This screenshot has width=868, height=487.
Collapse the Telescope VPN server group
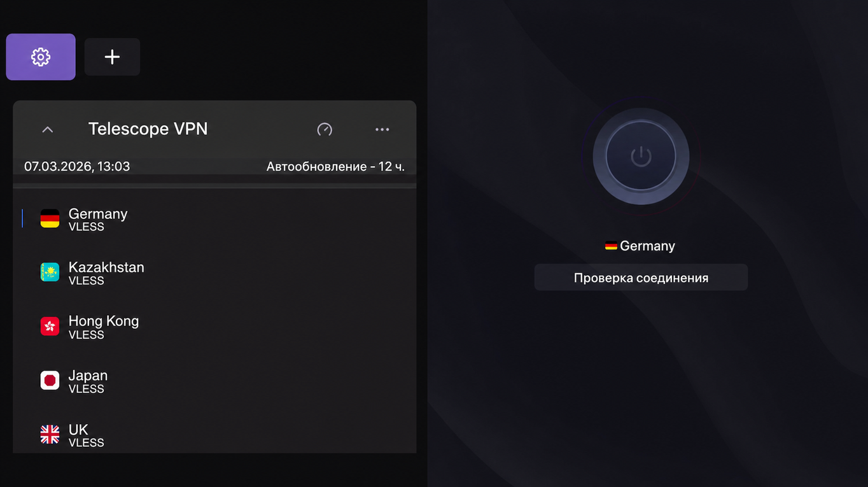47,129
